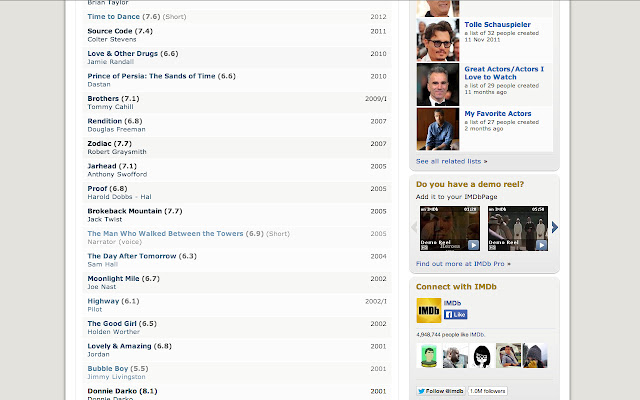Open Great Actors/Actors I Love to Watch list
This screenshot has height=400, width=640.
click(504, 73)
